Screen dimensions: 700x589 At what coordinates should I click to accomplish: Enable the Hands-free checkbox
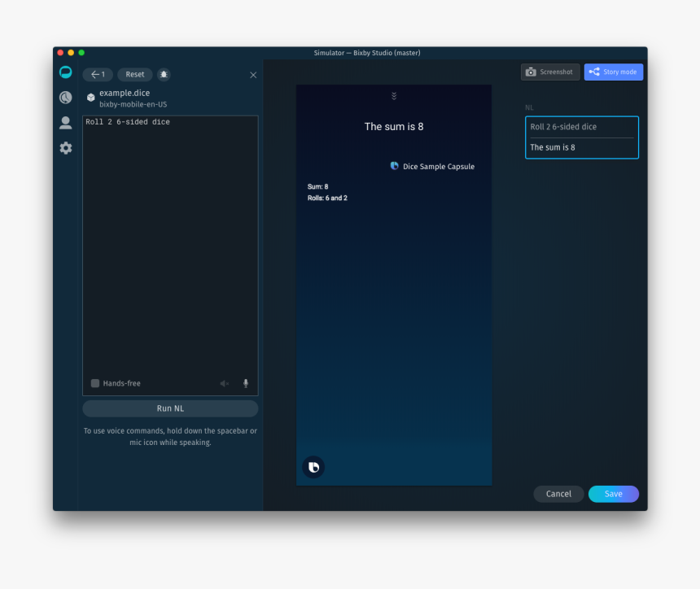[x=94, y=383]
